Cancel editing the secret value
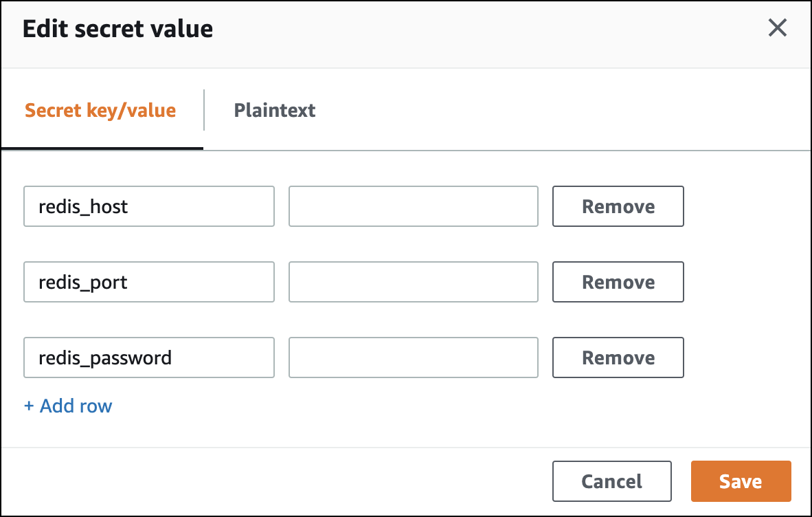The image size is (812, 517). (x=611, y=481)
